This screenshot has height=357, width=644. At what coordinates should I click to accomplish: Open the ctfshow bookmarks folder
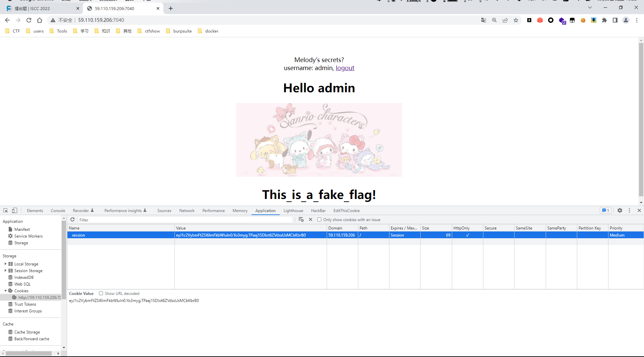[x=149, y=31]
